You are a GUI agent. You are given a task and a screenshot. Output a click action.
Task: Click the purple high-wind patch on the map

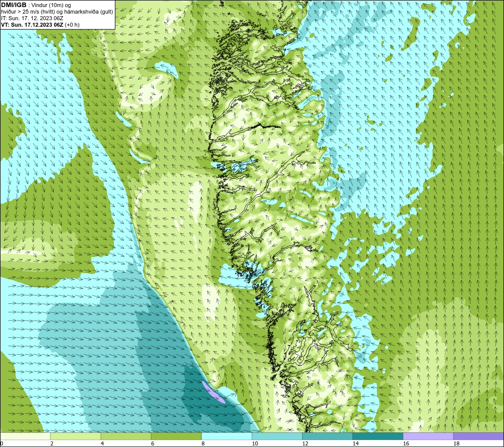tap(213, 392)
